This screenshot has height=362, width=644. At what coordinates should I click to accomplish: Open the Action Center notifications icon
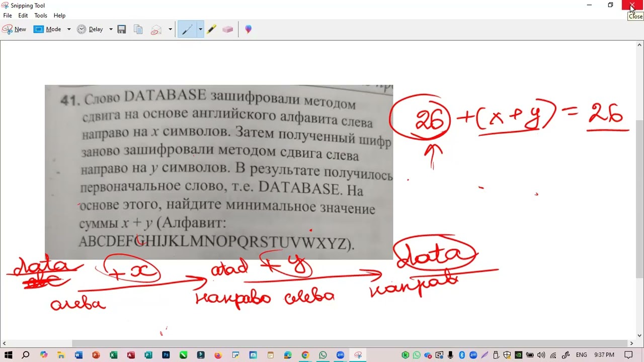pos(628,355)
